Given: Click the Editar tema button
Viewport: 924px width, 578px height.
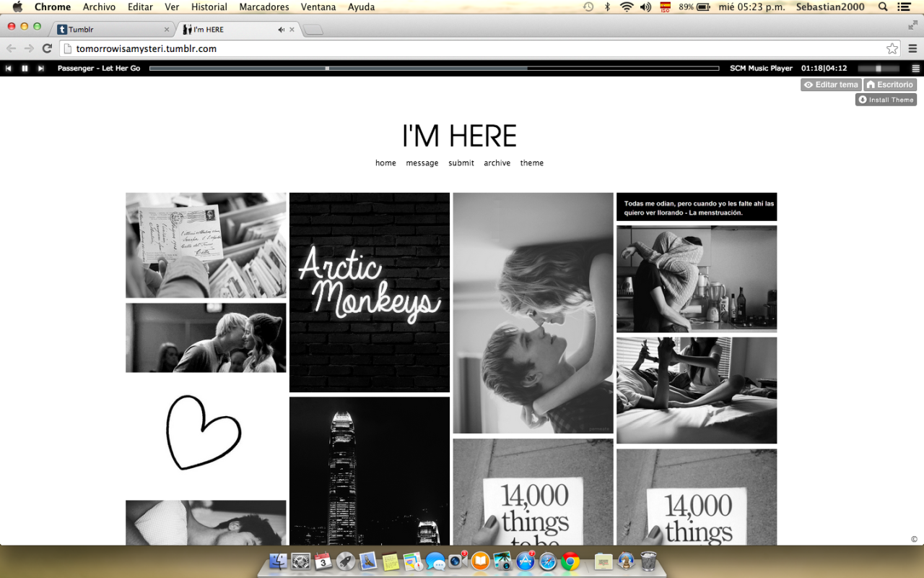Looking at the screenshot, I should tap(831, 85).
